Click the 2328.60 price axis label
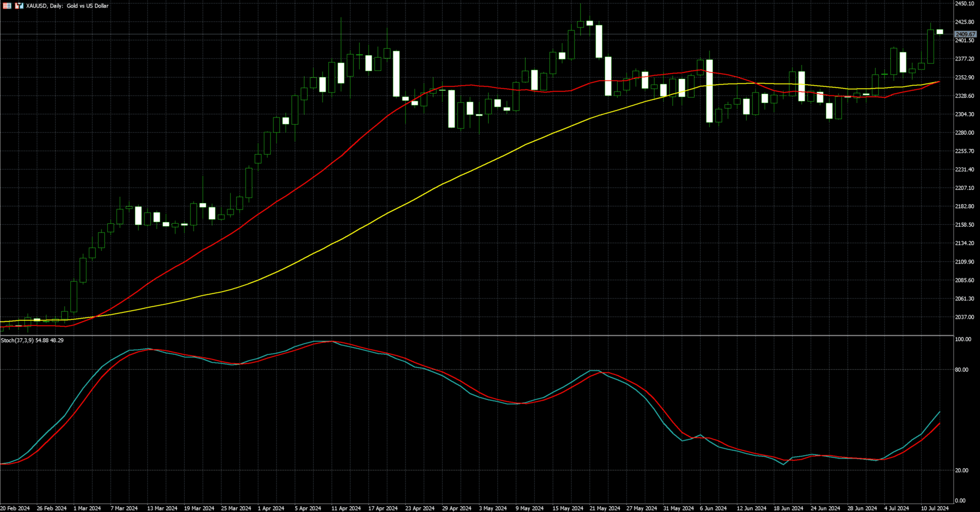Screen dimensions: 980x512 tap(964, 96)
